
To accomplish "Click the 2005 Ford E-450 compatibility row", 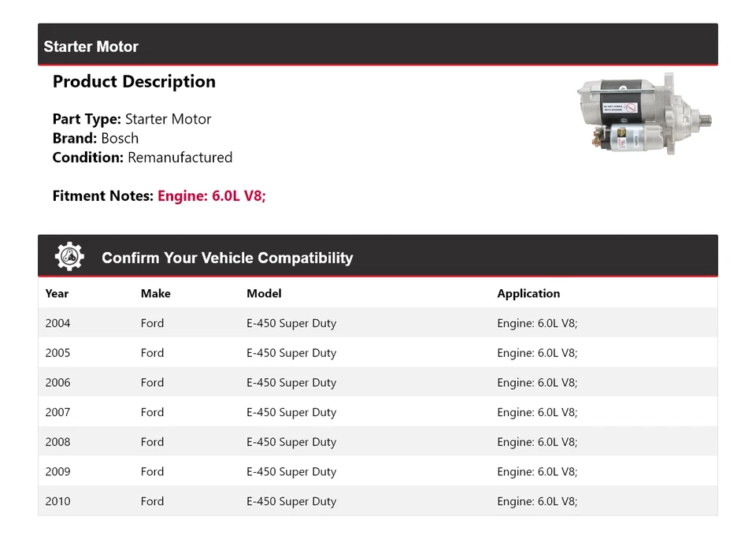I will [x=378, y=352].
